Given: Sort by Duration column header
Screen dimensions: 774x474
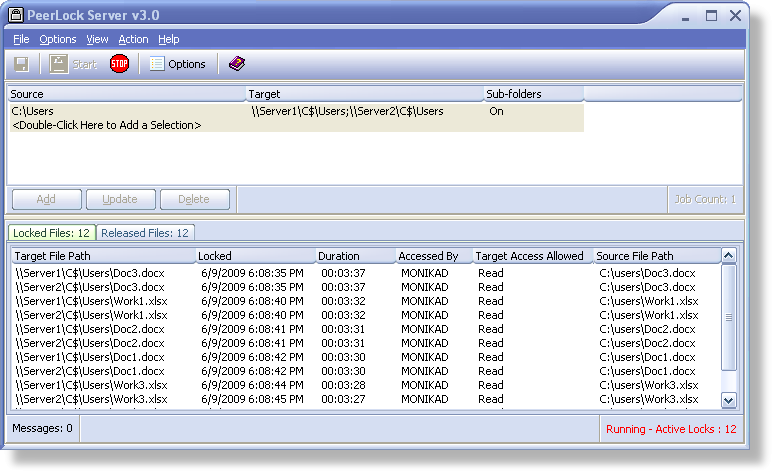Looking at the screenshot, I should point(355,256).
